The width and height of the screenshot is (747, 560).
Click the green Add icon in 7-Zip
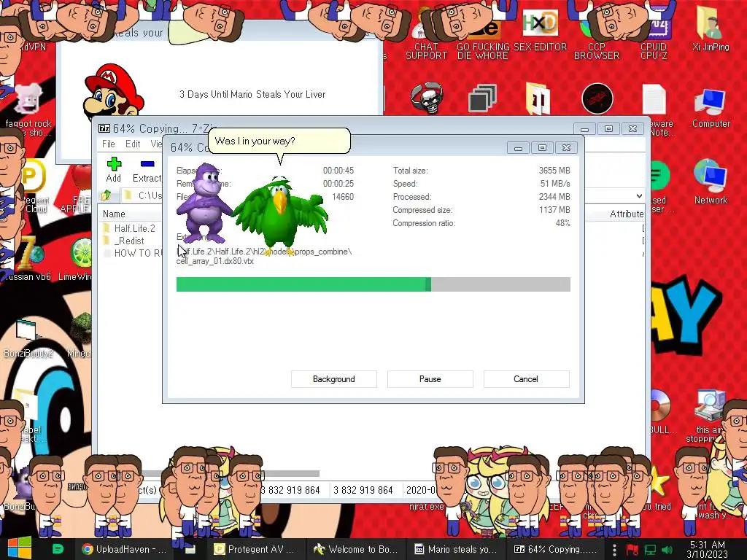tap(114, 164)
